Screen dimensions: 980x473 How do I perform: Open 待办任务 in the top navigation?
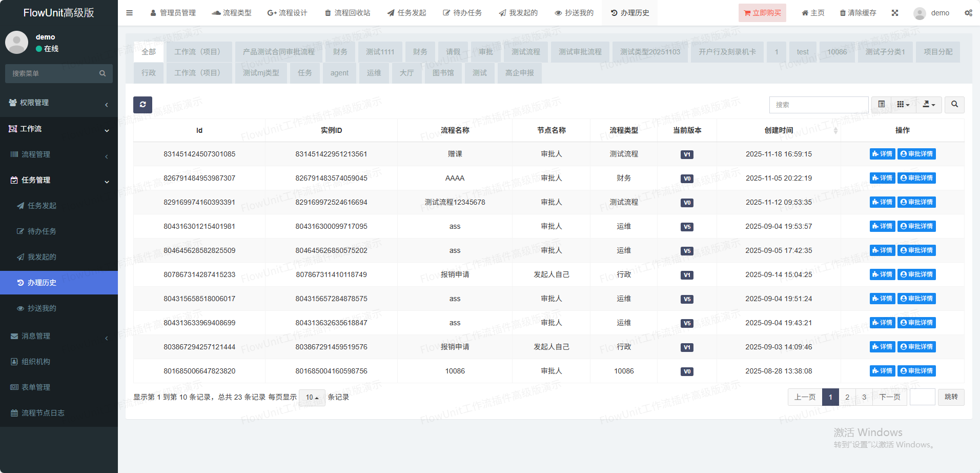[462, 13]
